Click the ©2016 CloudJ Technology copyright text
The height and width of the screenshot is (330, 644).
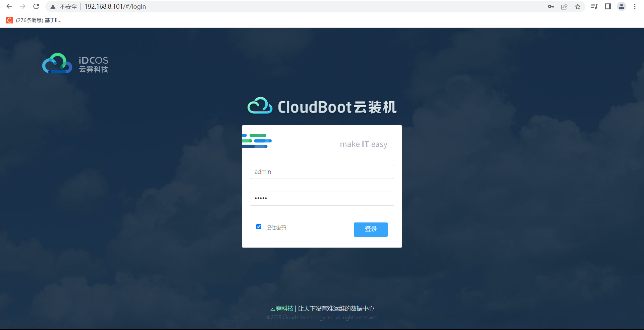322,318
